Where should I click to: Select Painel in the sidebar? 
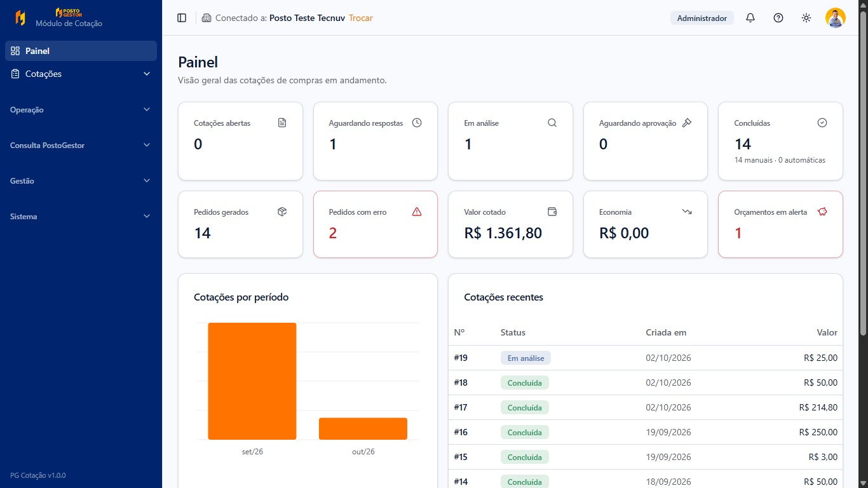coord(81,51)
